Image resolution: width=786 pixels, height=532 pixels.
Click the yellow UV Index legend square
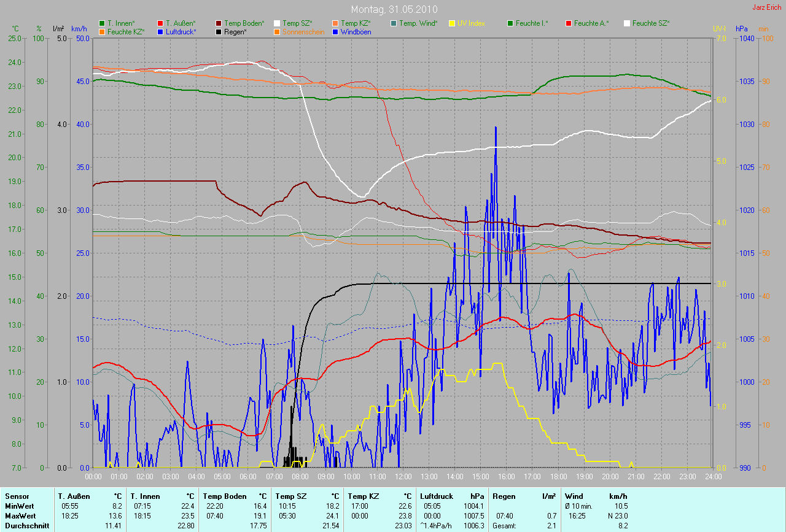[452, 23]
